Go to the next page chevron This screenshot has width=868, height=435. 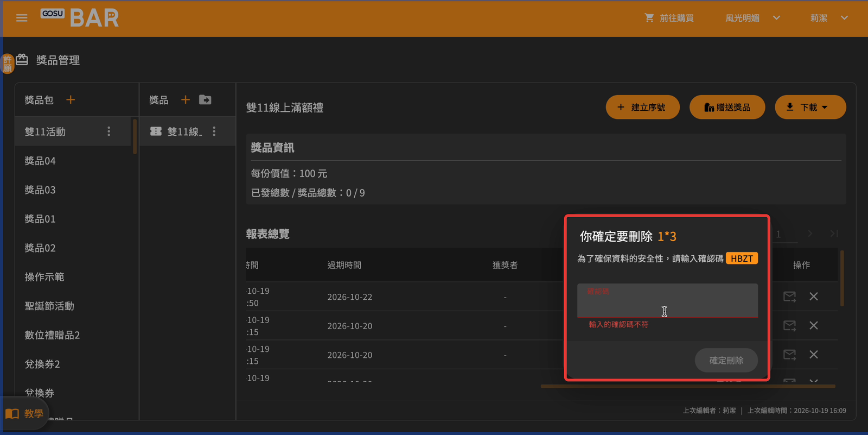pyautogui.click(x=810, y=234)
